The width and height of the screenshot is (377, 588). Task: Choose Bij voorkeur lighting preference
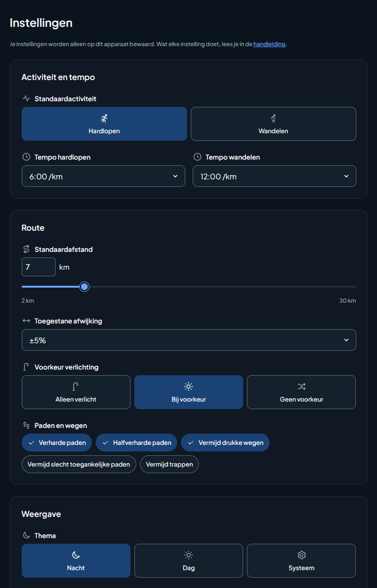188,392
